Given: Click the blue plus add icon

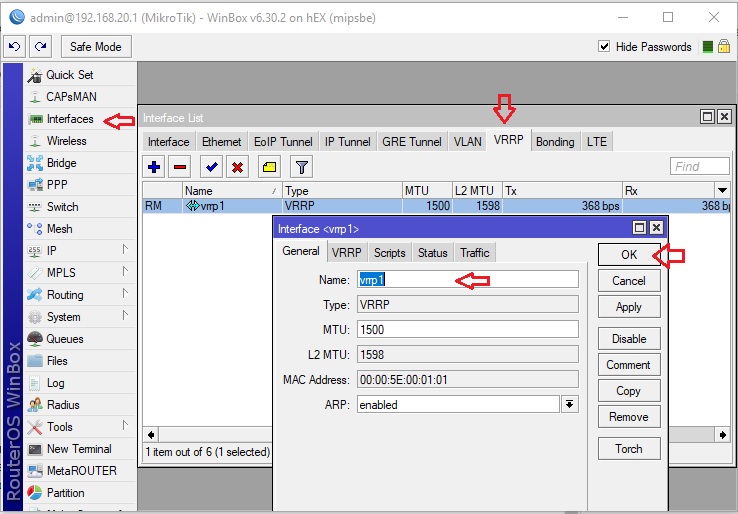Looking at the screenshot, I should [154, 167].
